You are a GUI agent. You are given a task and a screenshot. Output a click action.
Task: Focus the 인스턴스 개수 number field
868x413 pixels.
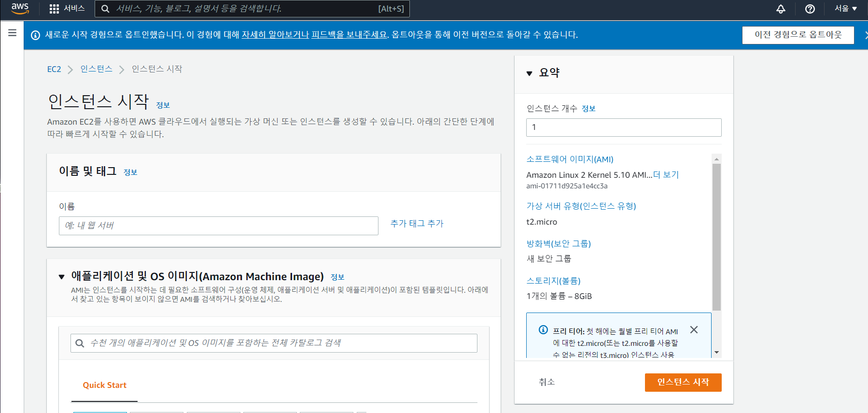(624, 128)
